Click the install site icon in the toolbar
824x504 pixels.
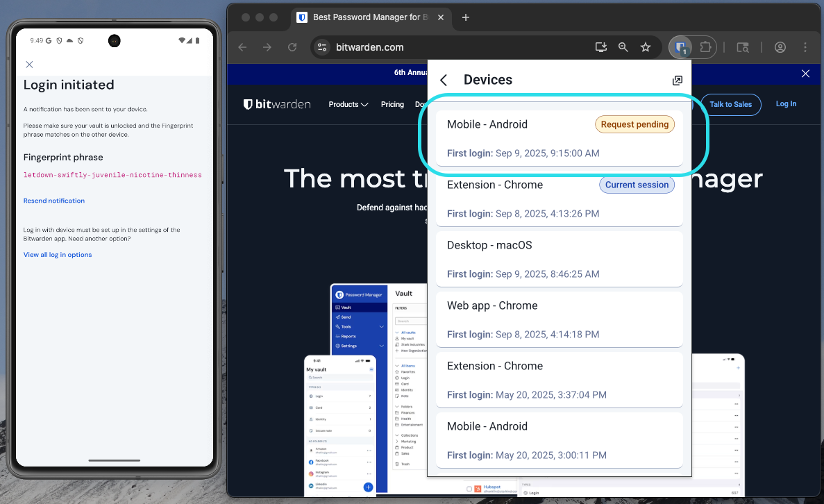tap(600, 47)
